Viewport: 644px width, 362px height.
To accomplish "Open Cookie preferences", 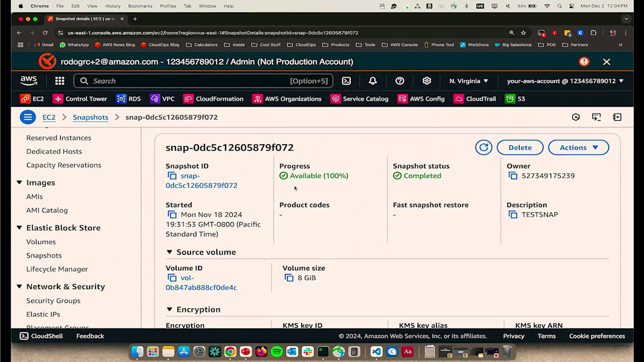I will coord(597,336).
